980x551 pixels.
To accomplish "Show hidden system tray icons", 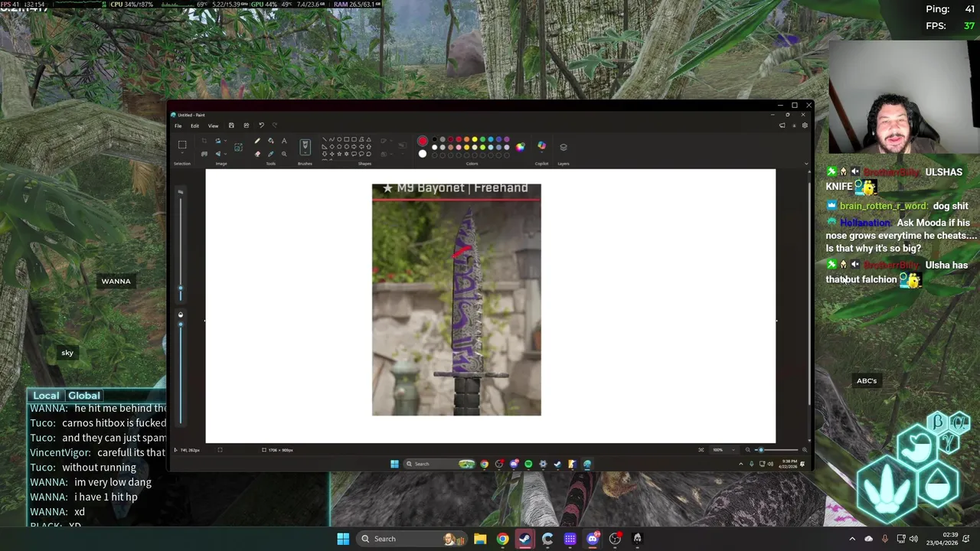I will click(x=852, y=539).
